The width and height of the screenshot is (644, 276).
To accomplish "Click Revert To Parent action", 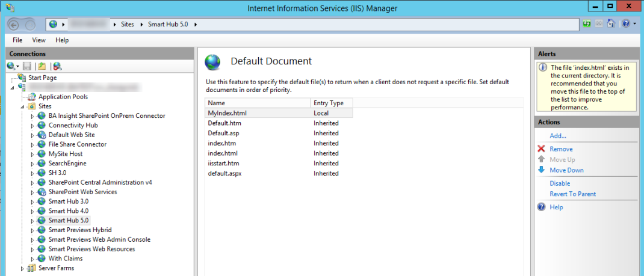I will (x=572, y=194).
